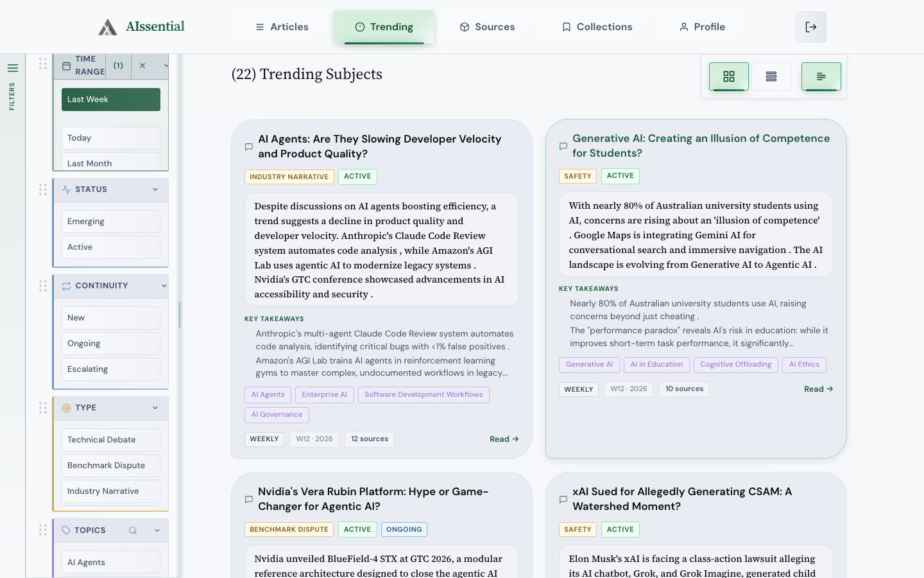The height and width of the screenshot is (578, 924).
Task: Toggle the filters hamburger menu icon
Action: 12,68
